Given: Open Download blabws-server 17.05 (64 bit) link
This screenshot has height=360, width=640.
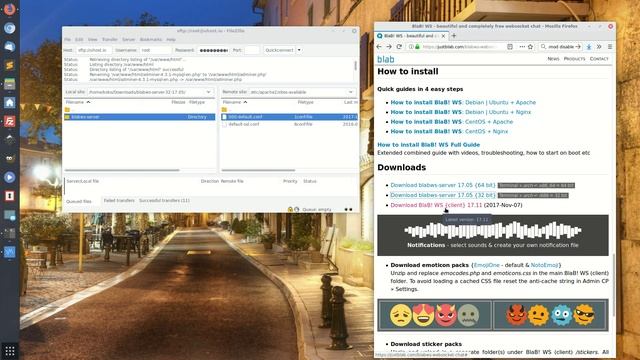Looking at the screenshot, I should pos(442,185).
